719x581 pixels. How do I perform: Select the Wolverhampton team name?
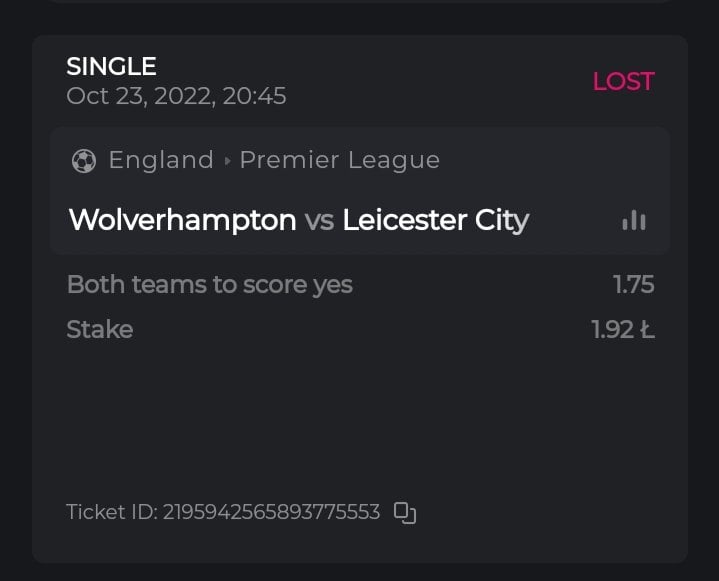[182, 220]
